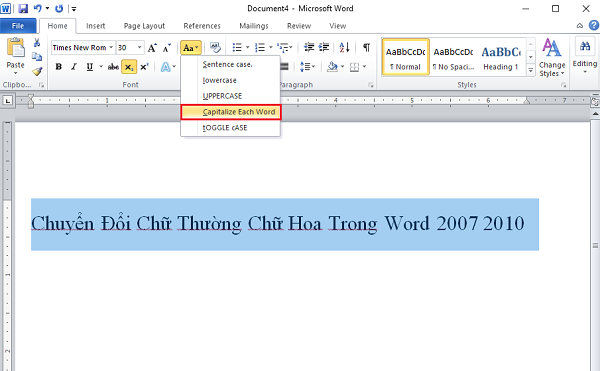Open the Change Case Aa dropdown
Viewport: 600px width, 371px height.
(191, 48)
